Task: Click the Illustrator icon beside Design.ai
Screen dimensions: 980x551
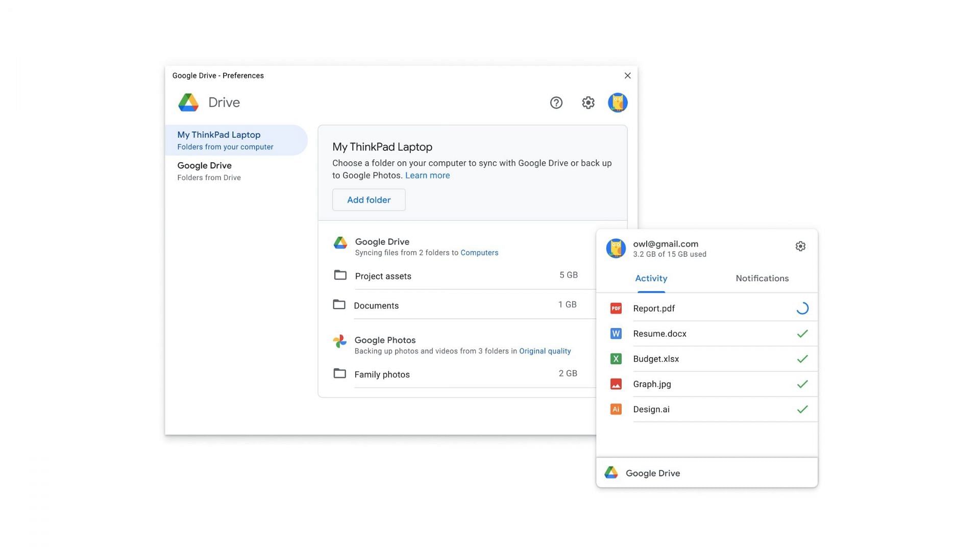Action: [x=616, y=409]
